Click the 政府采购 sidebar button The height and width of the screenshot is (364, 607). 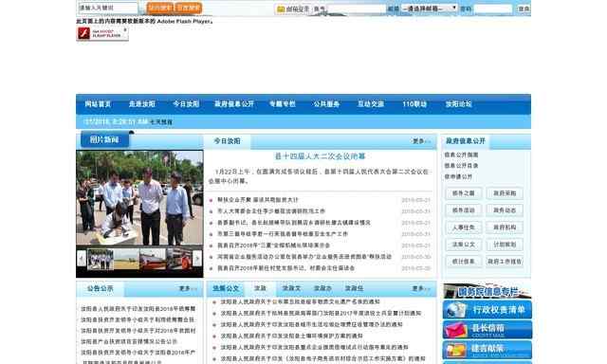pos(505,193)
